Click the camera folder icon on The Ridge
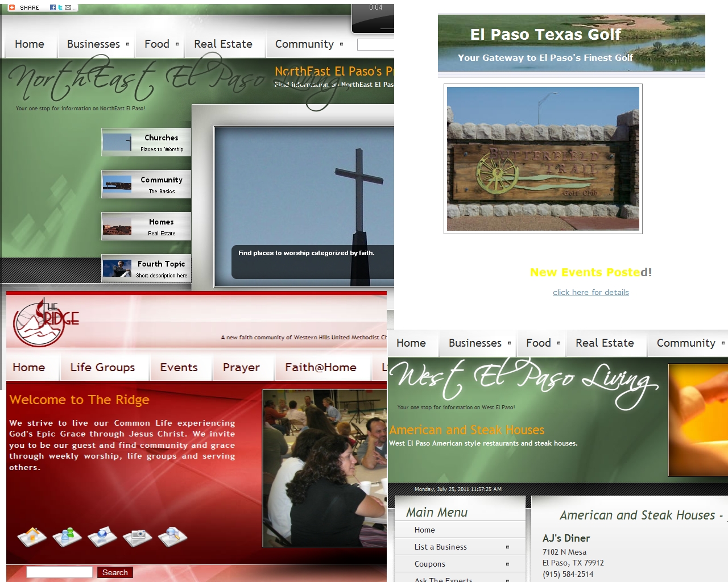The height and width of the screenshot is (582, 728). 138,536
